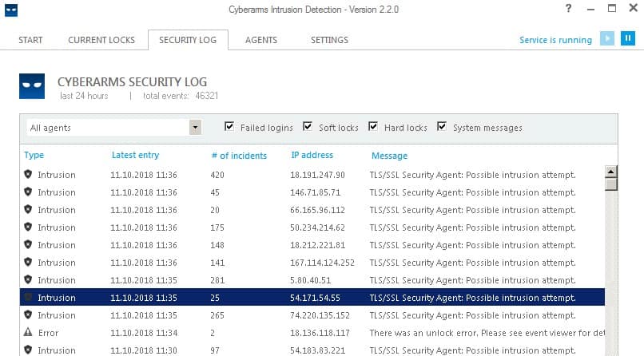
Task: Select IP address 18.191.247.90
Action: coord(317,175)
